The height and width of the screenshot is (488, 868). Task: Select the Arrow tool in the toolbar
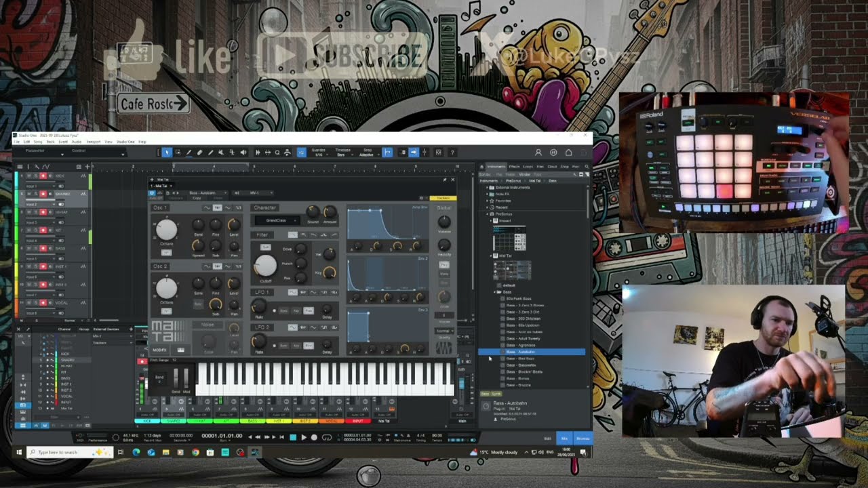pyautogui.click(x=167, y=152)
